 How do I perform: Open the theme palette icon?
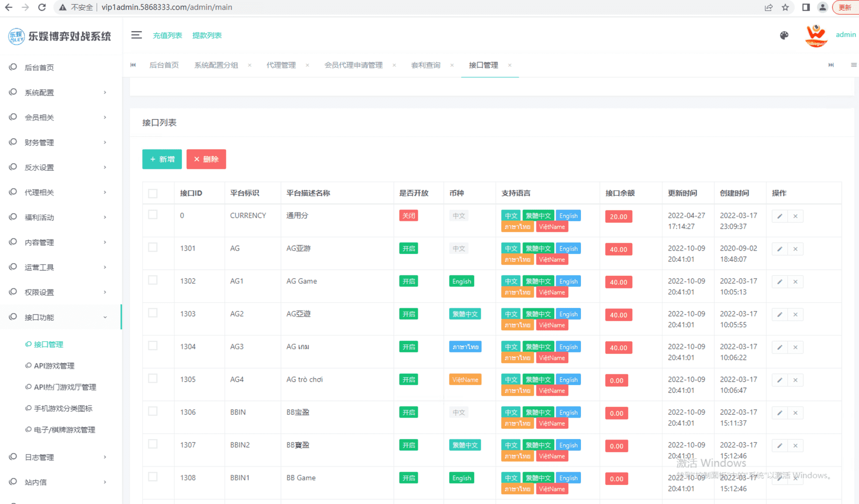click(784, 35)
